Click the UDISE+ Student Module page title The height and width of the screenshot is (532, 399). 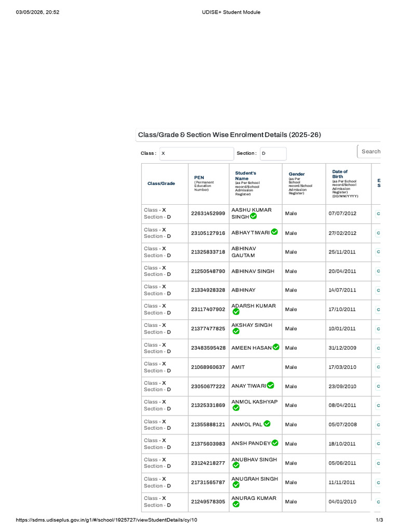[231, 12]
